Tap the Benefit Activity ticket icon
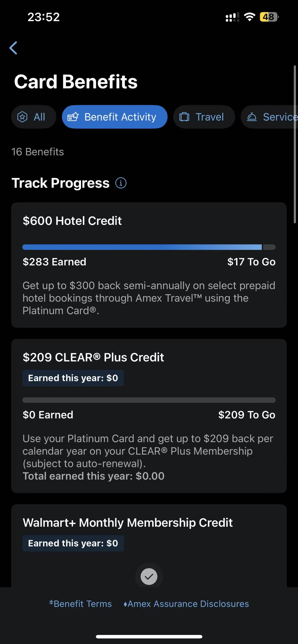The width and height of the screenshot is (298, 644). (x=73, y=117)
